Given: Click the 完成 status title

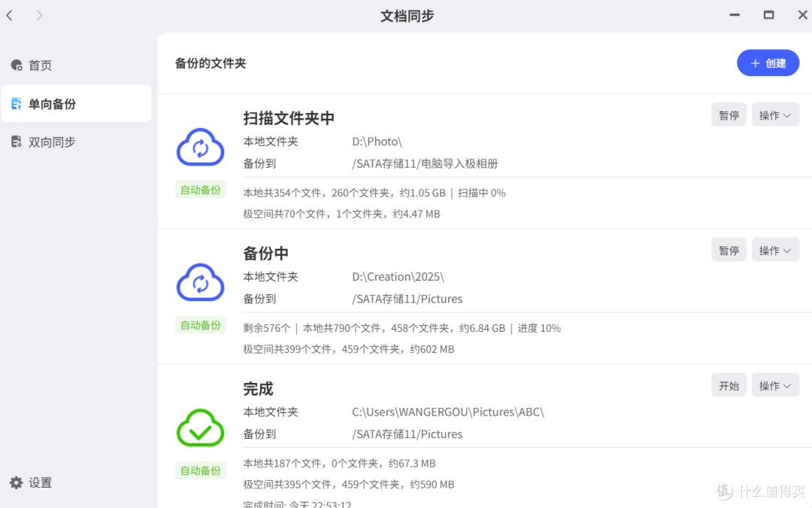Looking at the screenshot, I should tap(258, 388).
